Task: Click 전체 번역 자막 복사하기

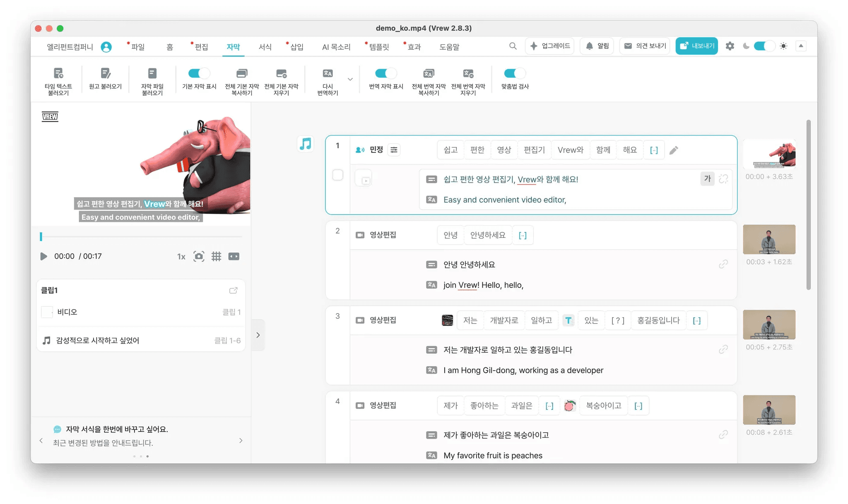Action: [x=429, y=81]
